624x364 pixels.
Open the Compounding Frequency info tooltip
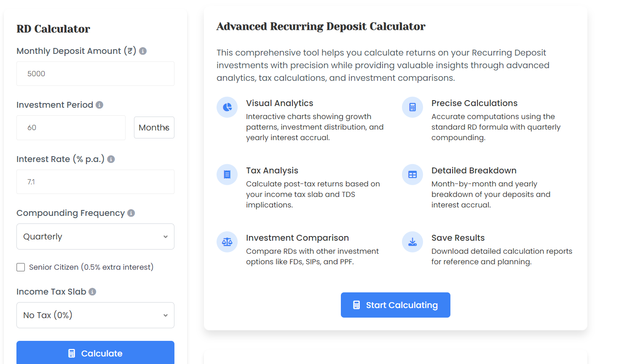131,213
